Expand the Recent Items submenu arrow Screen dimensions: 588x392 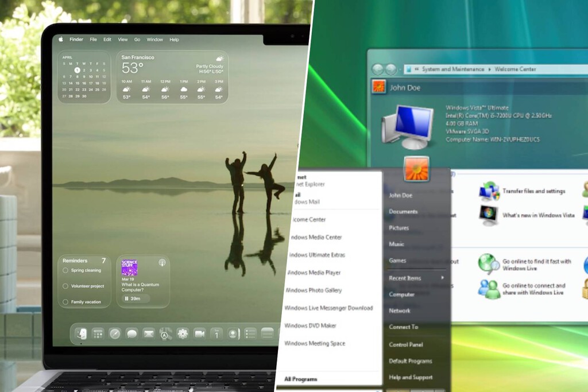[x=442, y=278]
